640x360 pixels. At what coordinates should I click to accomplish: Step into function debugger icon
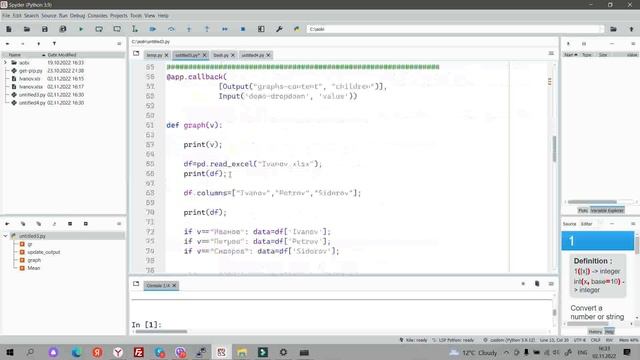coord(189,29)
